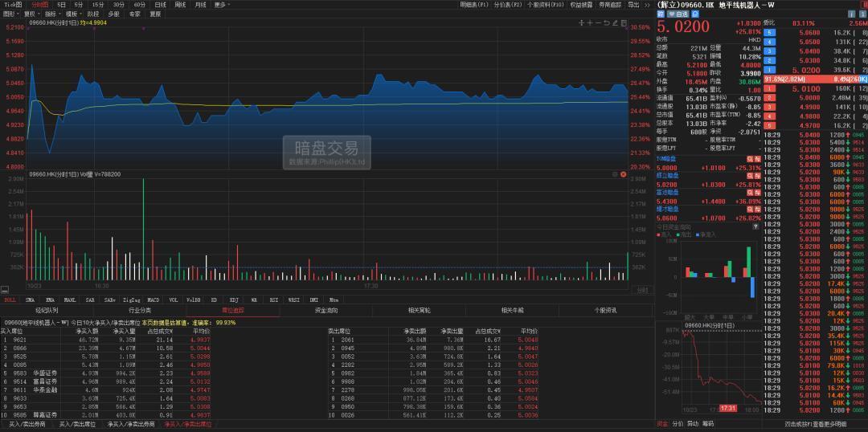Image resolution: width=868 pixels, height=432 pixels.
Task: Switch to 60分 chart period
Action: (140, 5)
